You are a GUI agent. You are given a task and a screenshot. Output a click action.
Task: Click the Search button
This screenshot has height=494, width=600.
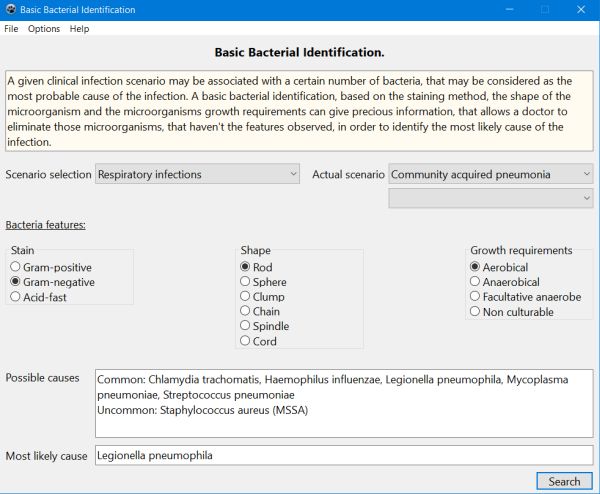point(564,481)
